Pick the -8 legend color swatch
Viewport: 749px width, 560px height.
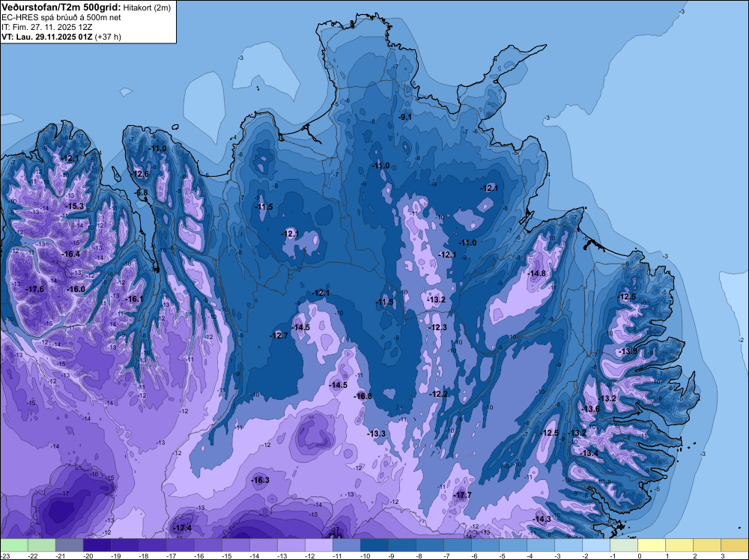click(430, 545)
